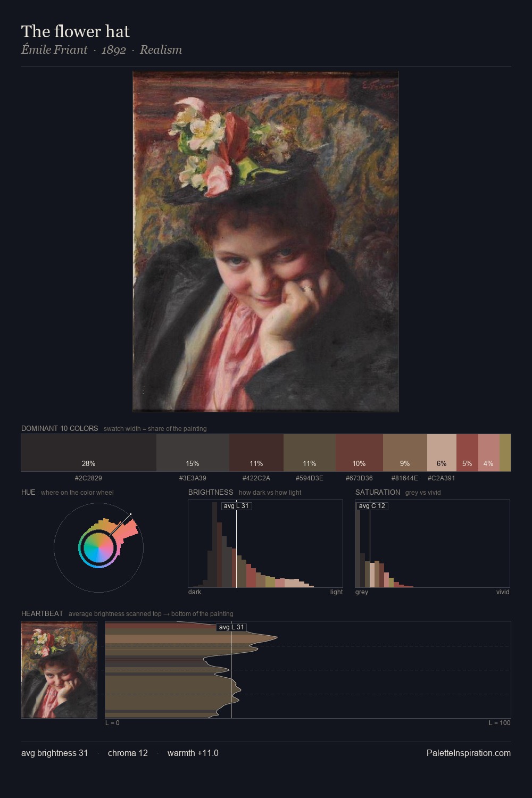Click 'chroma 12' in footer
532x798 pixels.
(128, 753)
